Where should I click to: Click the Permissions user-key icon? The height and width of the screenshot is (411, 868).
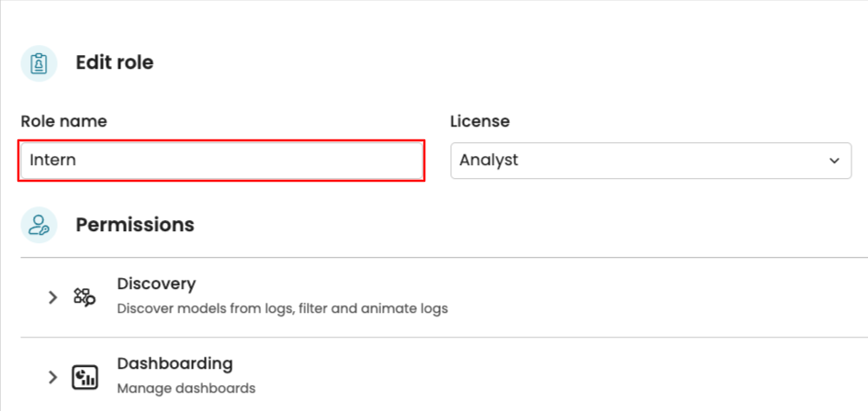pos(39,225)
